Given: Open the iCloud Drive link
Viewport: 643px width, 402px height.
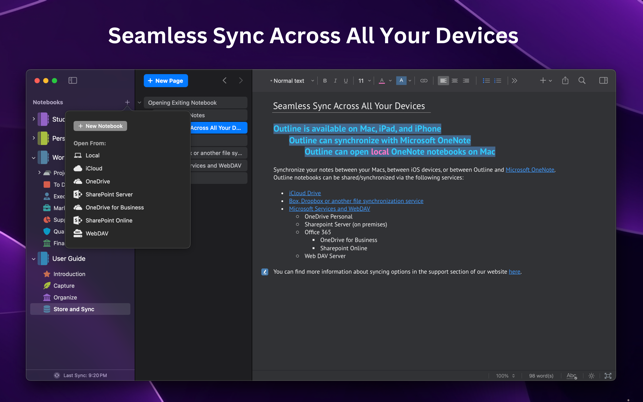Looking at the screenshot, I should (305, 193).
